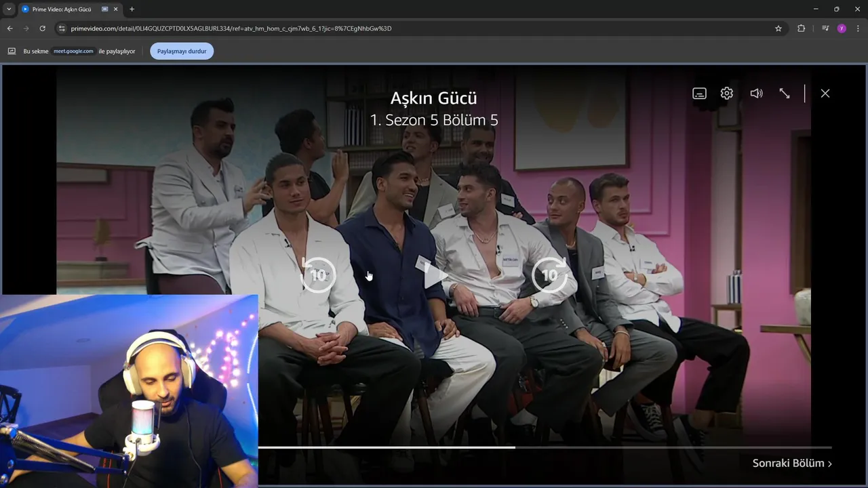The image size is (868, 488).
Task: Go forward in browser history
Action: [x=26, y=28]
